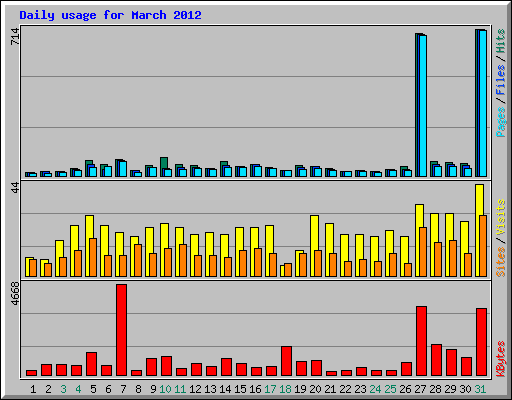
Task: Click the 'Sites' legend label
Action: coord(501,262)
